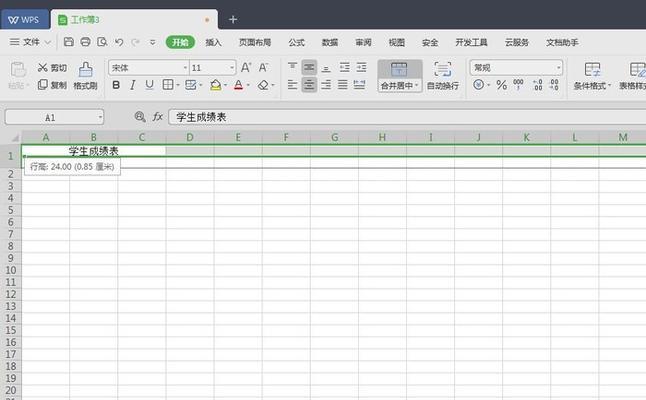Open the 视图 tab
646x400 pixels.
[397, 42]
